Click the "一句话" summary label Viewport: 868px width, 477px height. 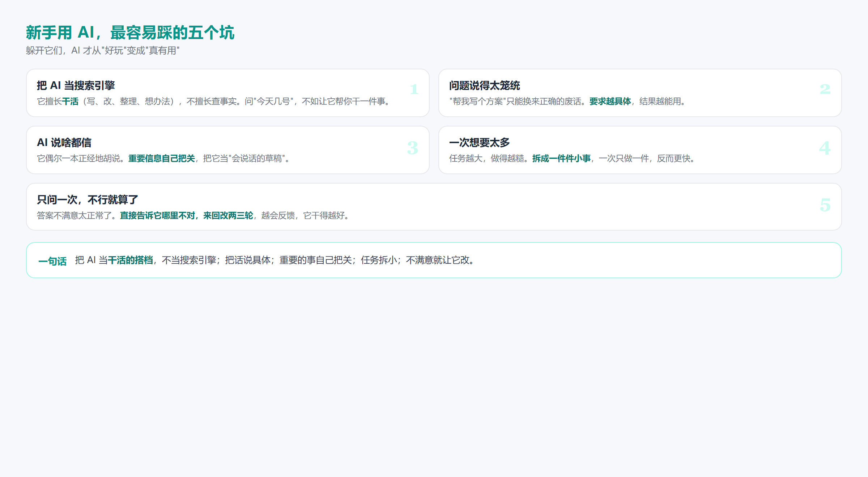pos(52,261)
